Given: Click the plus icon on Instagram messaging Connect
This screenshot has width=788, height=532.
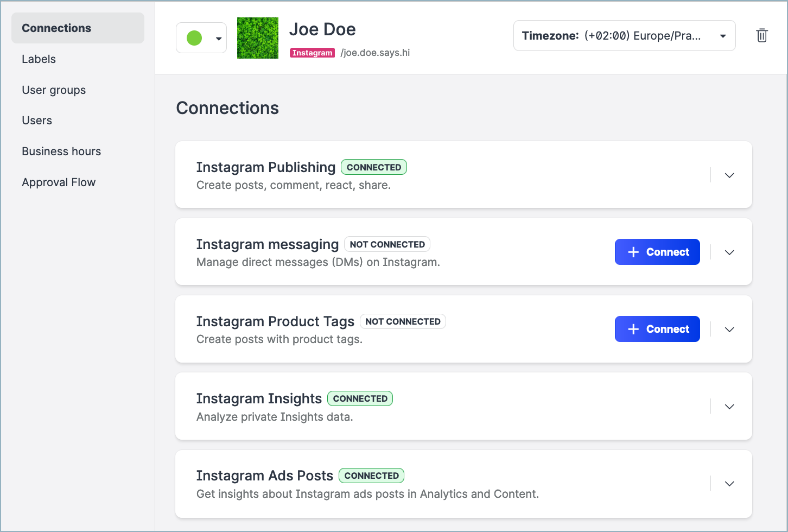Looking at the screenshot, I should (x=633, y=252).
